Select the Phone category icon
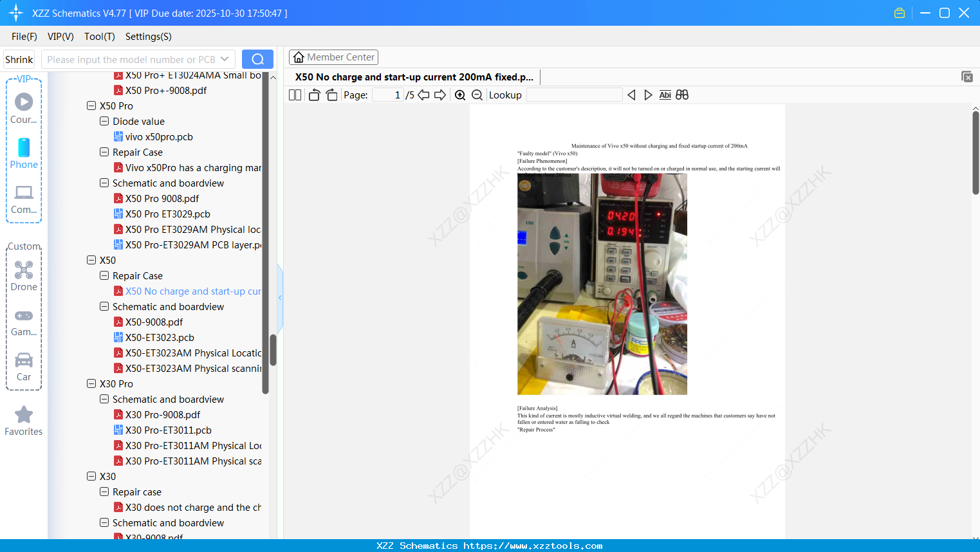Image resolution: width=980 pixels, height=552 pixels. pos(24,153)
